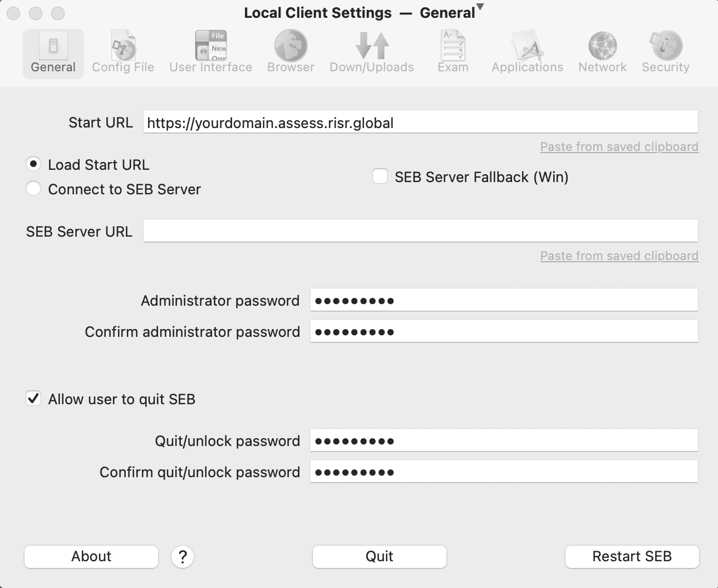This screenshot has height=588, width=718.
Task: Open the General pane disclosure triangle
Action: [x=480, y=8]
